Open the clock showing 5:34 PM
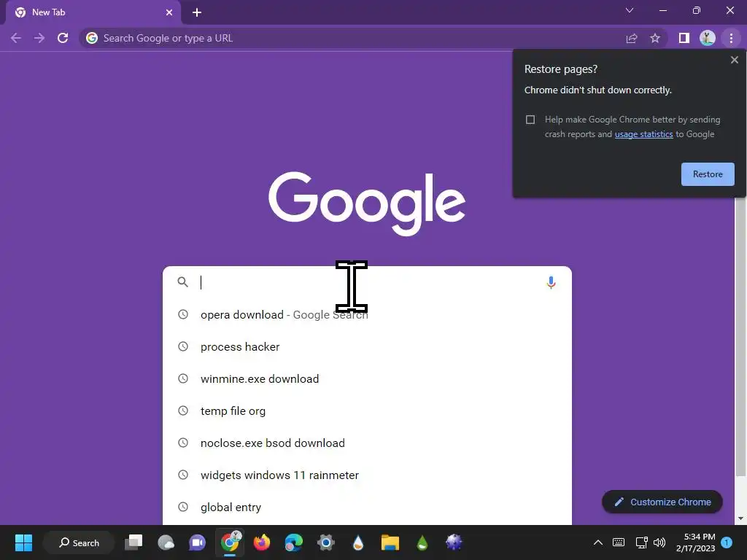The image size is (747, 560). pyautogui.click(x=695, y=542)
